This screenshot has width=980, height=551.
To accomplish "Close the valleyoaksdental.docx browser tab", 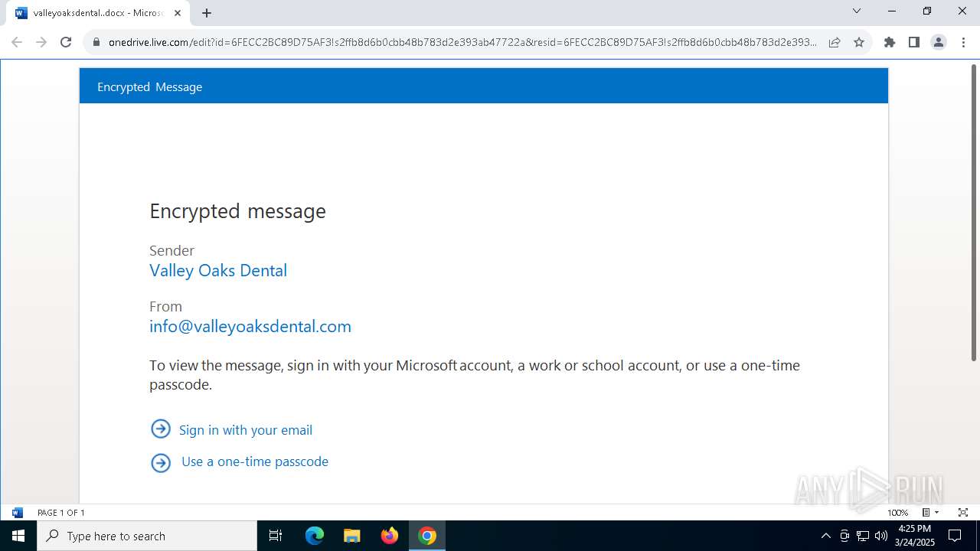I will (x=177, y=12).
